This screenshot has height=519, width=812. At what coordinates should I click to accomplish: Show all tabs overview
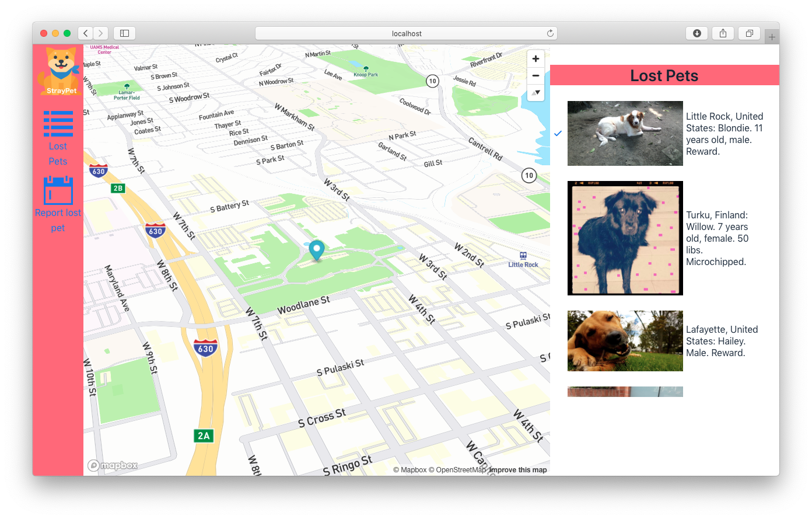749,33
